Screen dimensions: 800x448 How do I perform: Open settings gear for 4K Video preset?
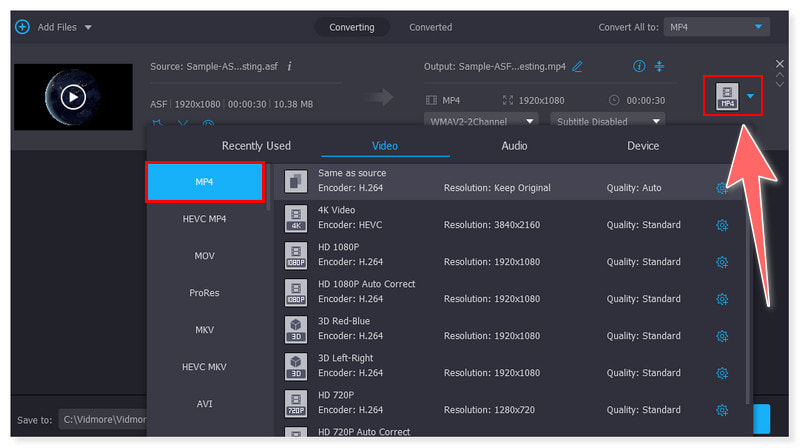(722, 225)
